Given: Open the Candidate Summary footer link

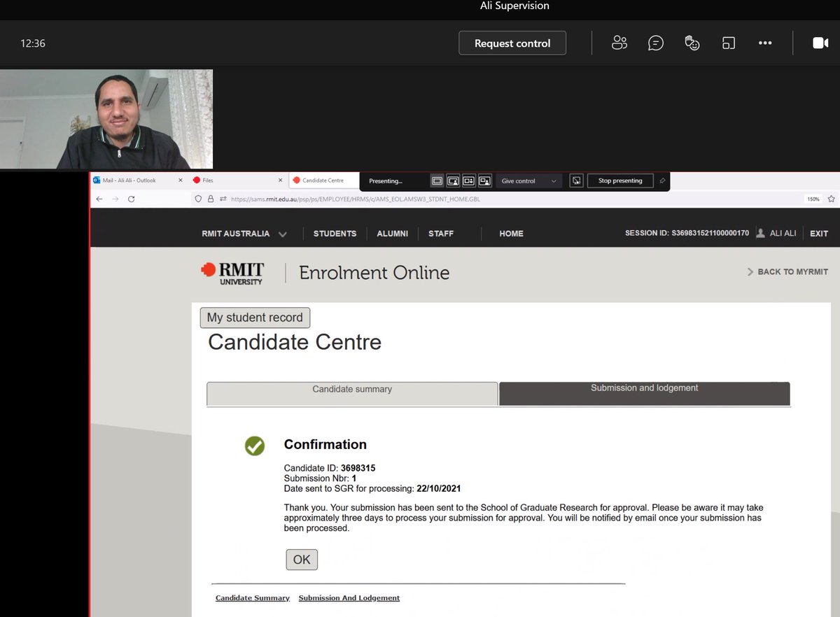Looking at the screenshot, I should [x=253, y=598].
